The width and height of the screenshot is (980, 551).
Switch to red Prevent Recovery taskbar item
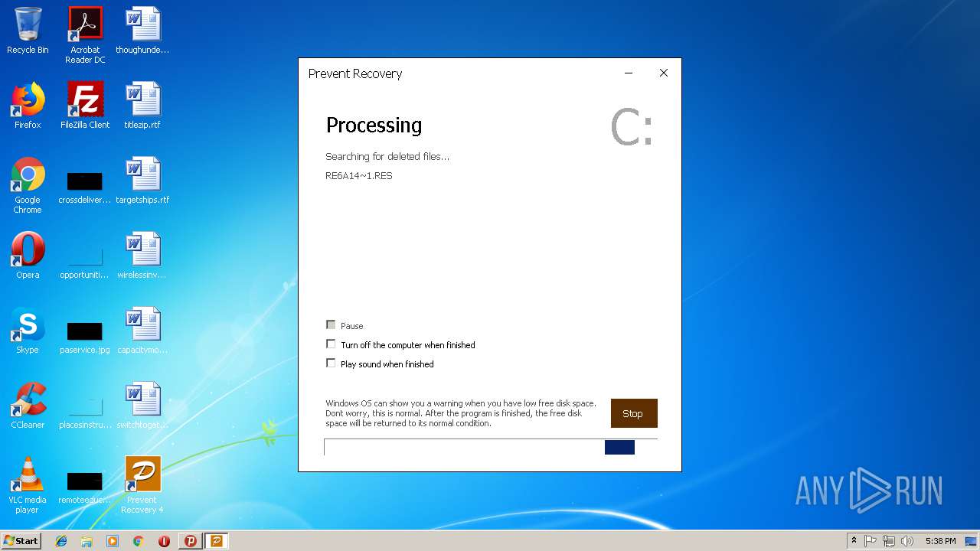point(191,541)
